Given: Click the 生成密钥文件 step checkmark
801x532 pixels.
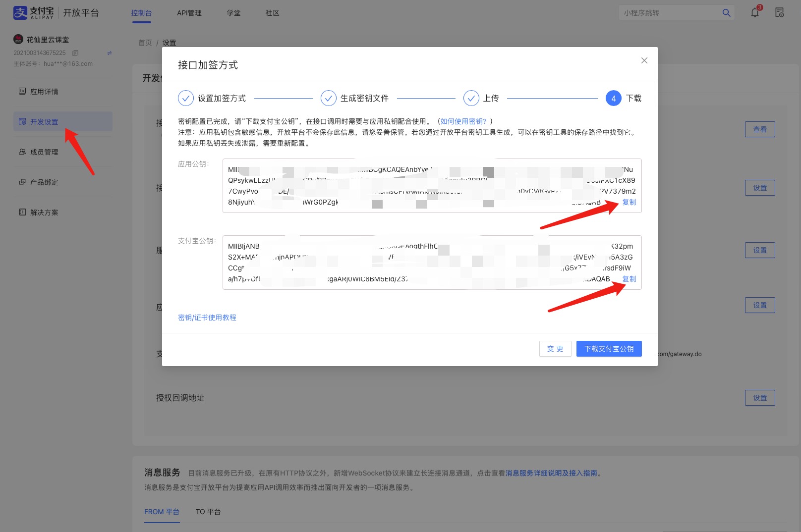Looking at the screenshot, I should pos(329,98).
